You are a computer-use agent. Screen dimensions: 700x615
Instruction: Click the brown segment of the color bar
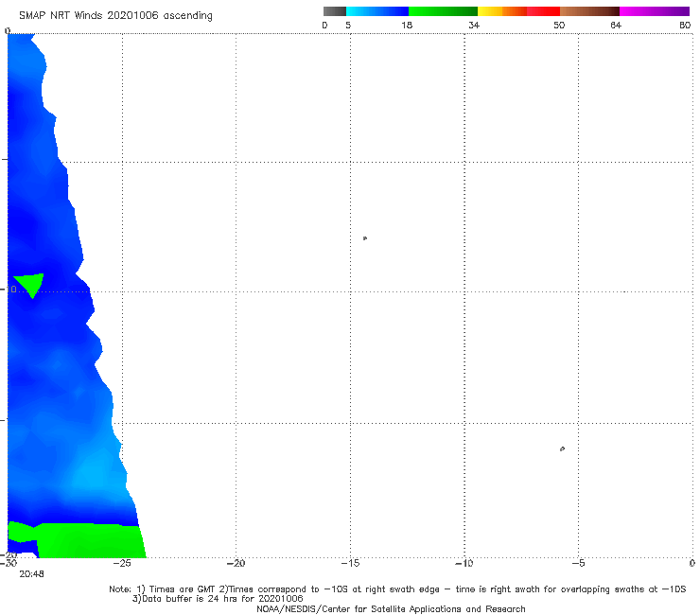tap(589, 11)
